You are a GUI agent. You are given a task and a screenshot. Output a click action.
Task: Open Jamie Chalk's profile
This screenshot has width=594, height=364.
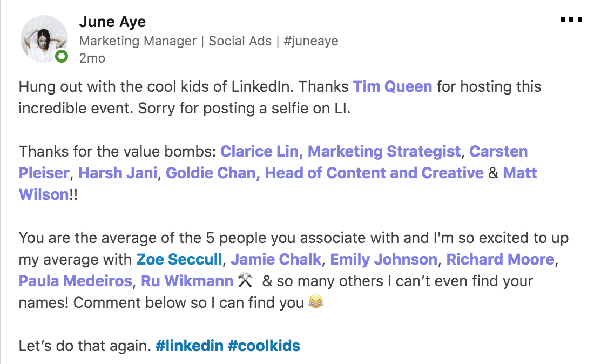coord(275,259)
